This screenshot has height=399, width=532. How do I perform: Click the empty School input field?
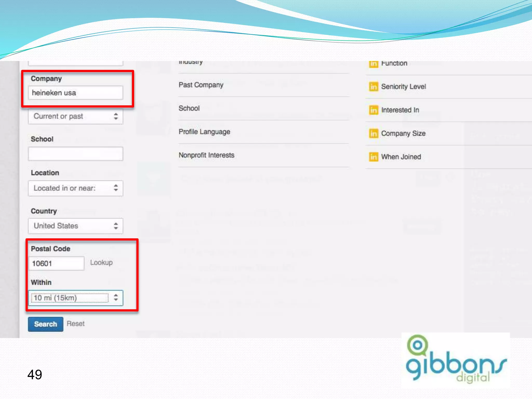[x=75, y=154]
